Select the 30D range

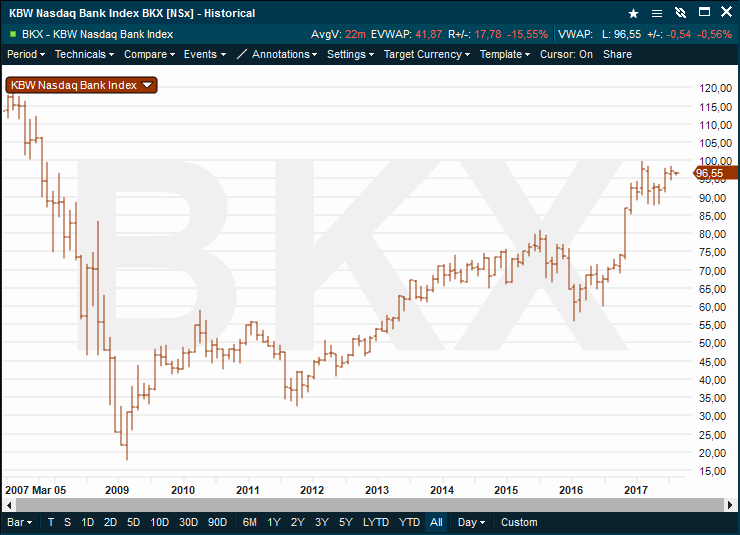click(188, 522)
